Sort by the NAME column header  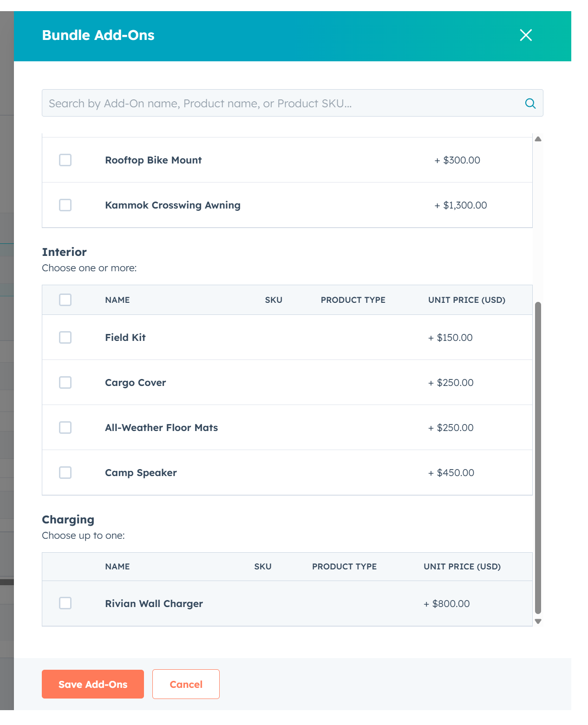[117, 300]
